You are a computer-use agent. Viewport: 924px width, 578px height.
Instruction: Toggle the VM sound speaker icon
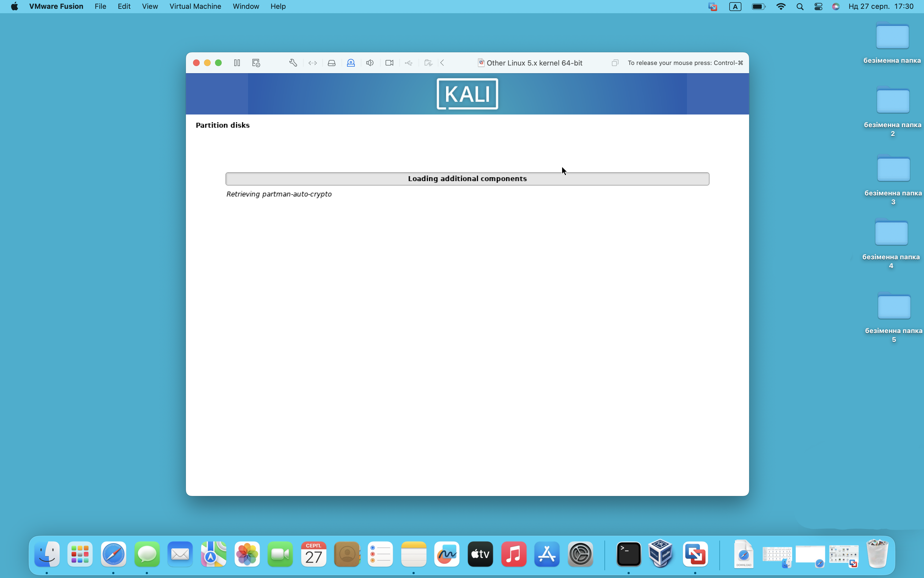370,63
